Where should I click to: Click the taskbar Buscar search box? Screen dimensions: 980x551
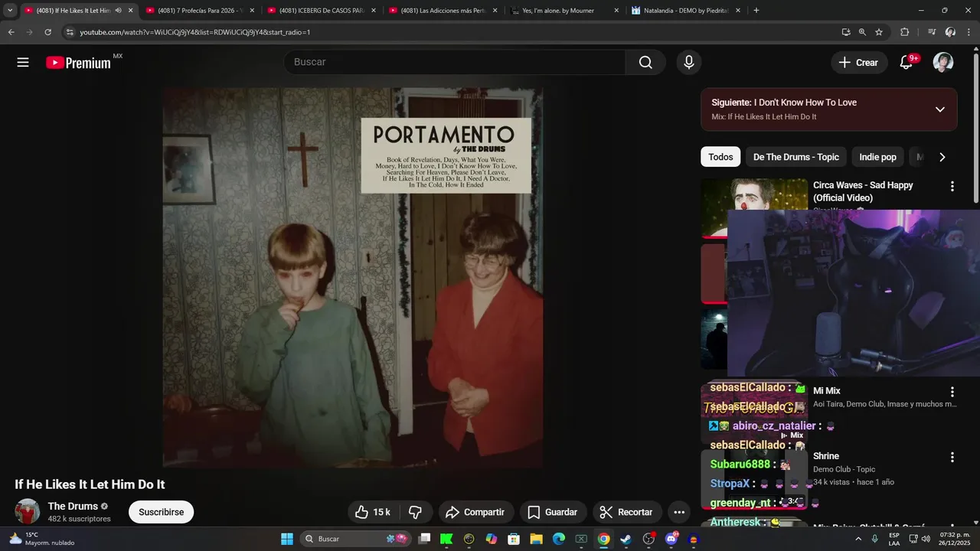tap(355, 539)
